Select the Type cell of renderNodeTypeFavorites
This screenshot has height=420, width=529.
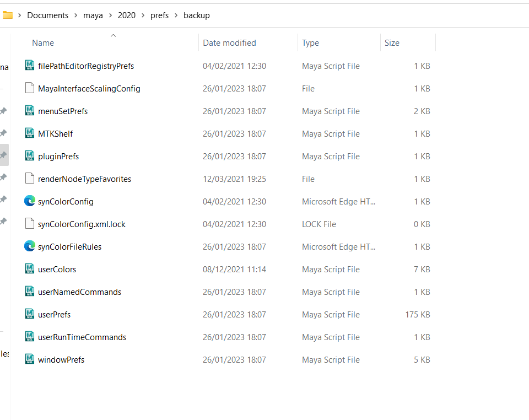pyautogui.click(x=308, y=179)
